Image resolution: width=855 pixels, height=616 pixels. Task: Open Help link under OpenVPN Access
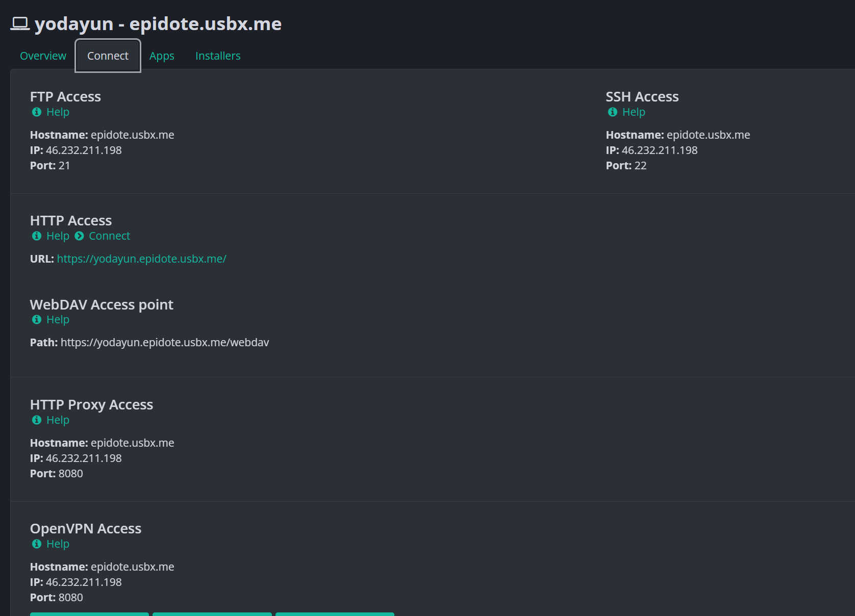[x=58, y=544]
